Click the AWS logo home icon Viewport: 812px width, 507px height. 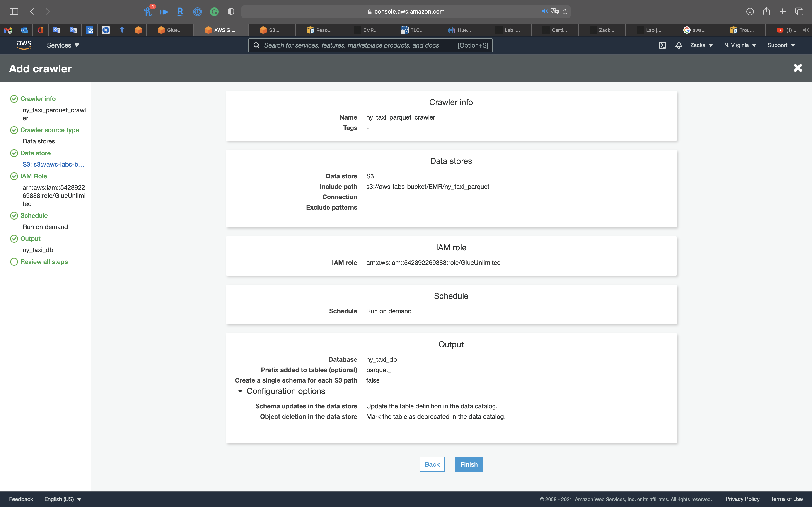(24, 45)
